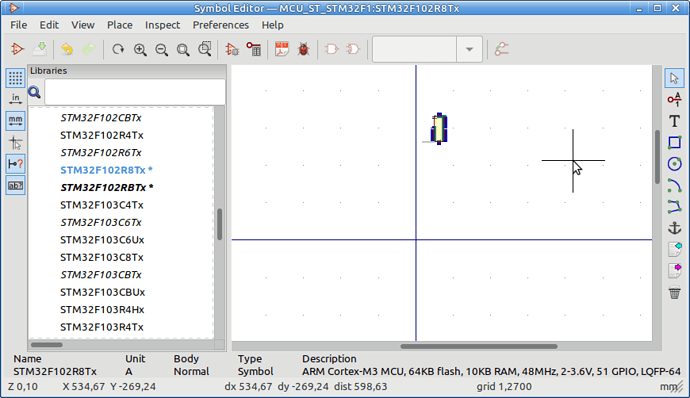Image resolution: width=690 pixels, height=398 pixels.
Task: Open the File menu
Action: (x=18, y=25)
